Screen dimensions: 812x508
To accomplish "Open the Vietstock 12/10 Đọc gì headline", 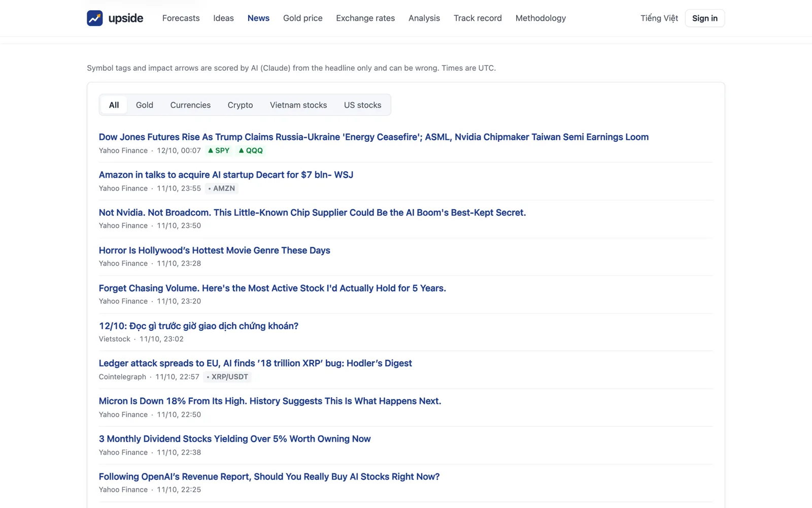I will (198, 326).
